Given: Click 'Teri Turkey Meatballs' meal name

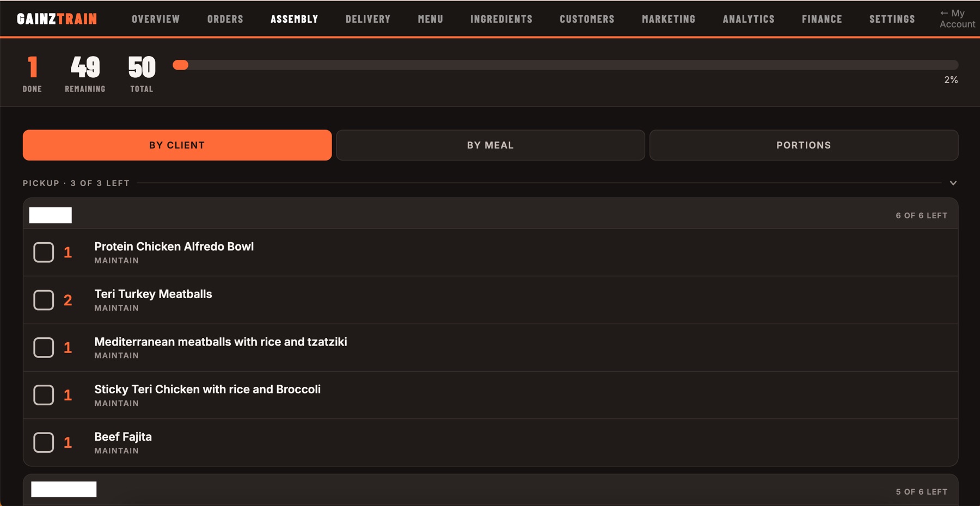Looking at the screenshot, I should 153,294.
